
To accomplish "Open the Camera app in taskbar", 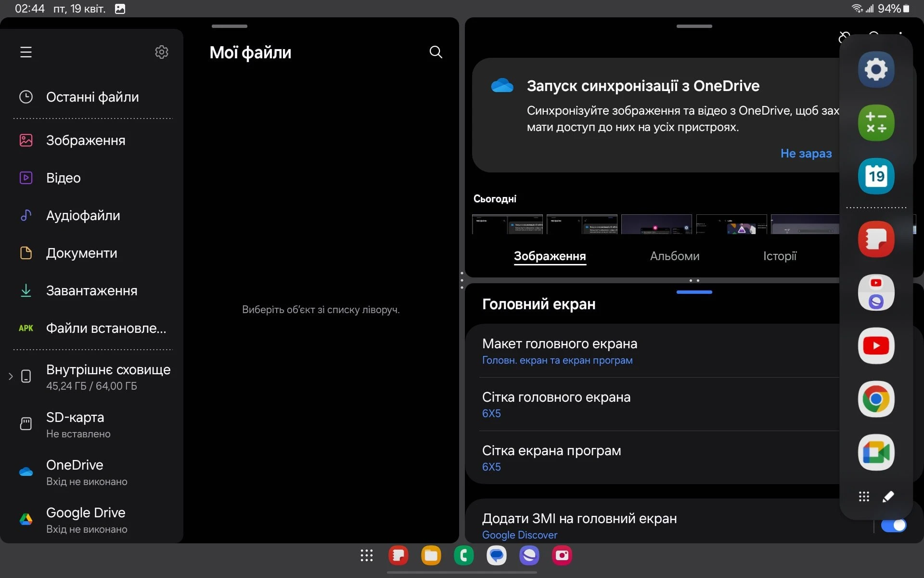I will (x=562, y=555).
